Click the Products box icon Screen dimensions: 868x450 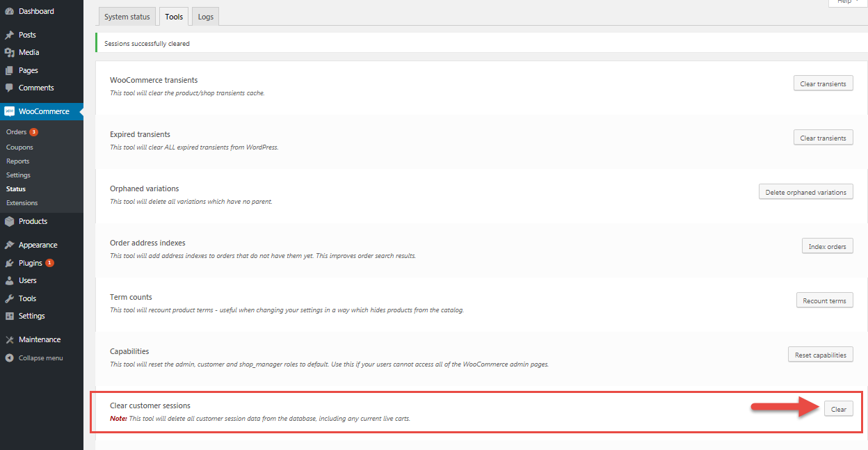pyautogui.click(x=9, y=221)
